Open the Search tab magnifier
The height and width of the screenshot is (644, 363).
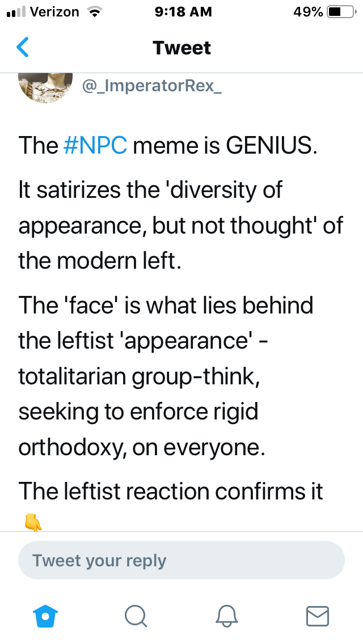tap(136, 615)
